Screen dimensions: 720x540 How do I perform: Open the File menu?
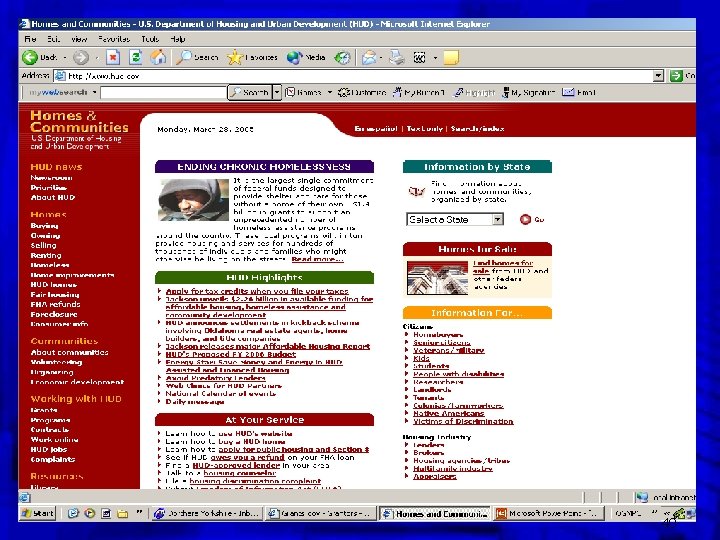[x=30, y=39]
